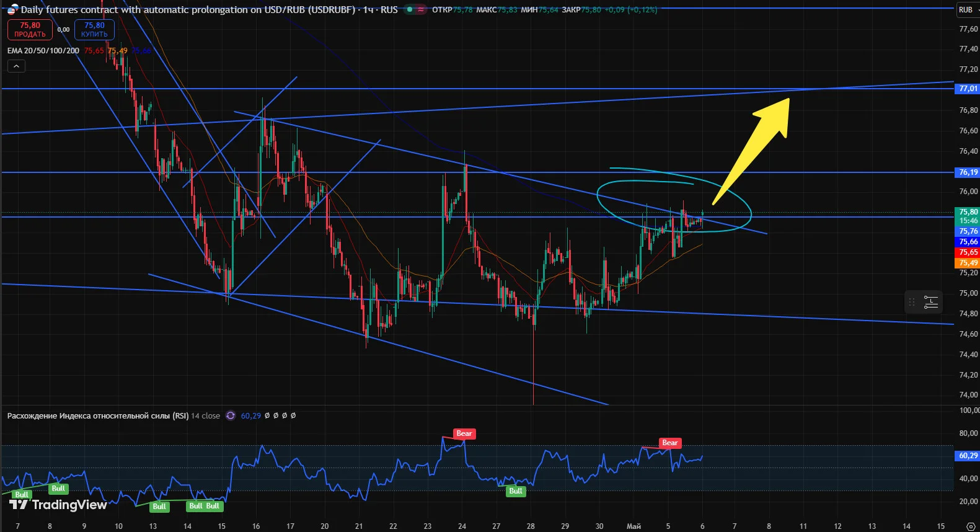Click the first Bear label on the RSI
The image size is (980, 532).
[x=464, y=433]
